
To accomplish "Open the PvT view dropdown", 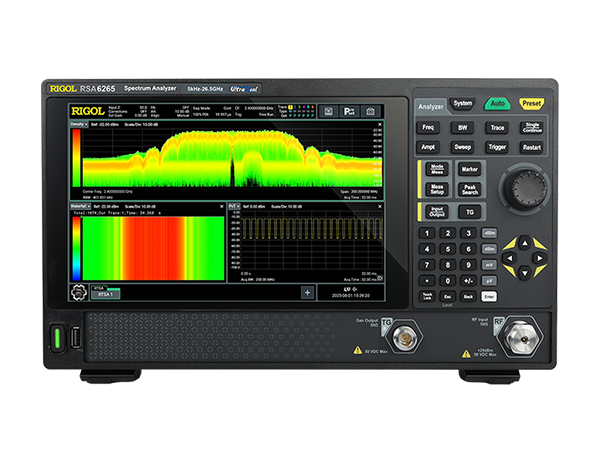I will coord(234,205).
